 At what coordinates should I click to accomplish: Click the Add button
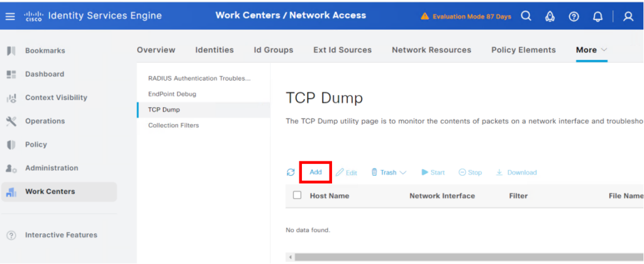point(315,172)
